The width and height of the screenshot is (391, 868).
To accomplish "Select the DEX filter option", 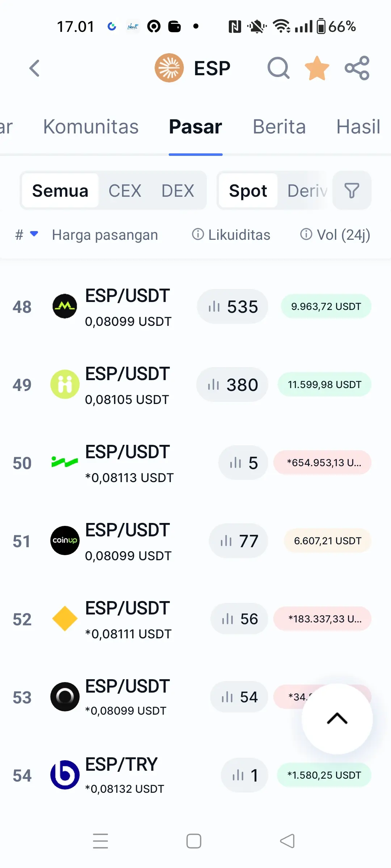I will point(178,191).
